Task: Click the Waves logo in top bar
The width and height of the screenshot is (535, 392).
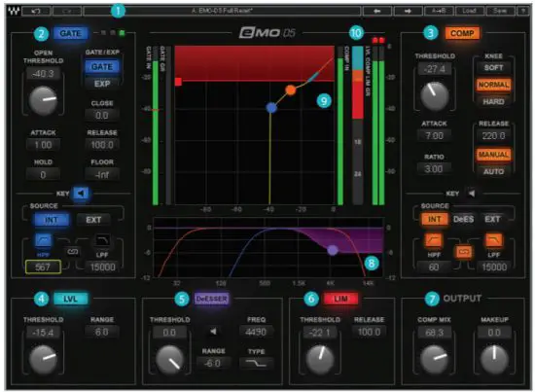Action: 14,11
